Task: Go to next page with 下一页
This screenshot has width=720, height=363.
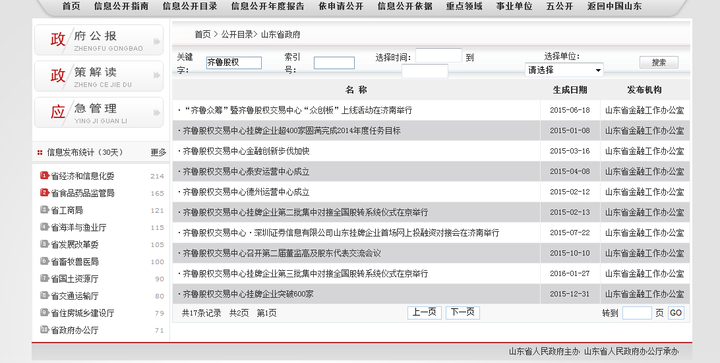Action: coord(462,313)
